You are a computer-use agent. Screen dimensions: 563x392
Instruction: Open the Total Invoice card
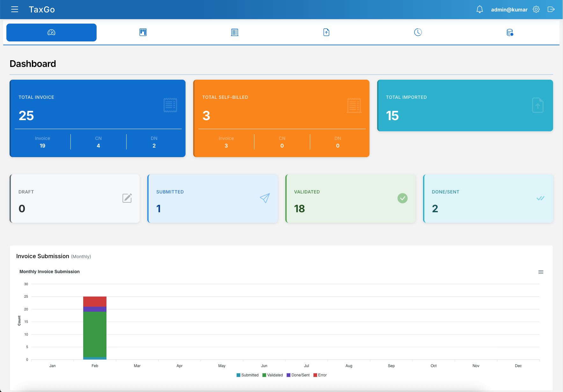coord(98,118)
